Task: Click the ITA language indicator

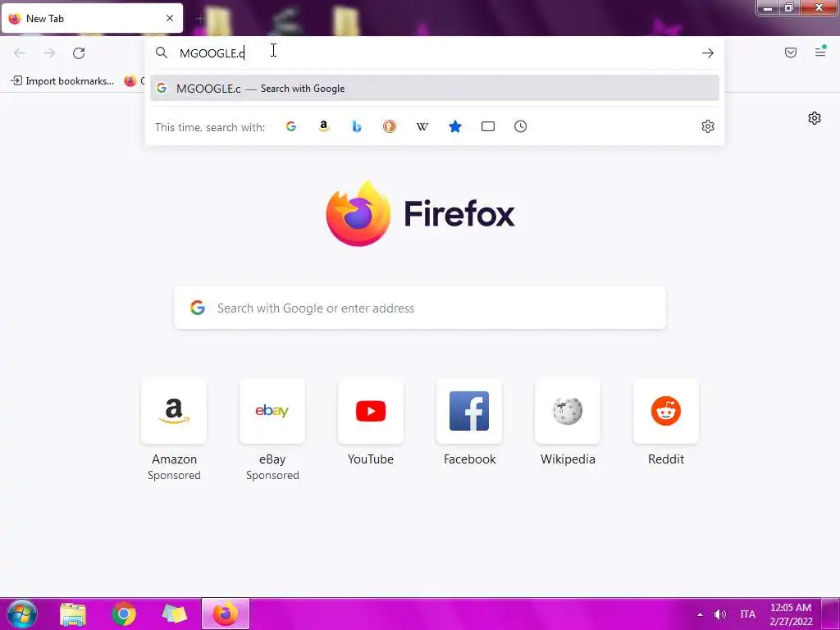Action: click(747, 614)
